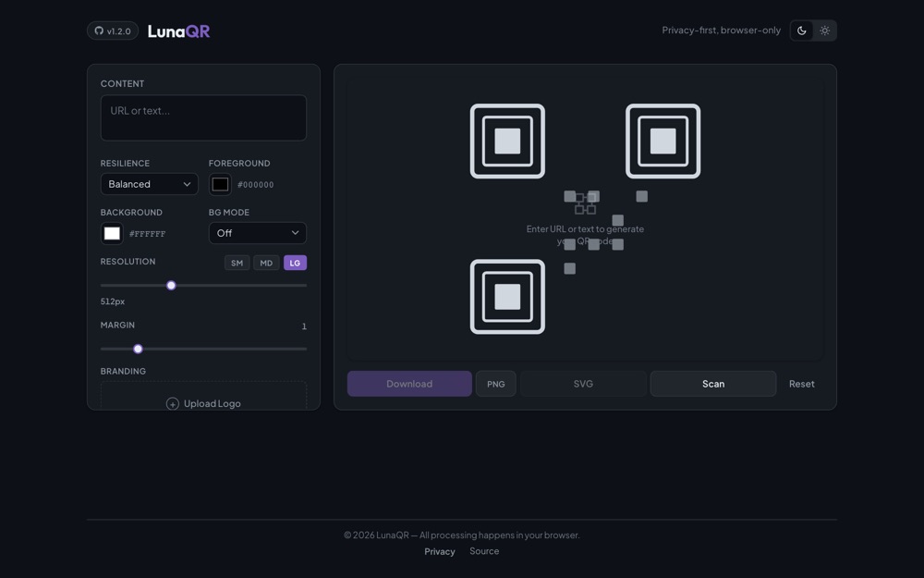Focus the URL or text content field
This screenshot has height=578, width=924.
coord(203,118)
